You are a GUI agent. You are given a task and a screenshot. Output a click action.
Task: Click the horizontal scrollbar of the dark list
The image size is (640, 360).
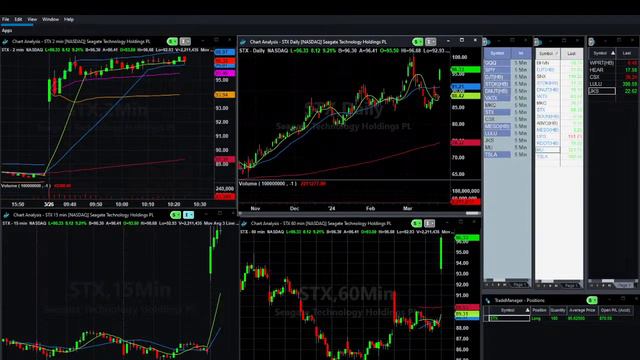(608, 280)
